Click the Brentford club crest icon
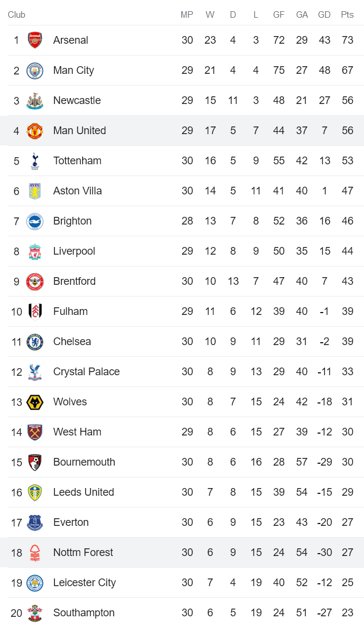The width and height of the screenshot is (364, 634). (35, 281)
